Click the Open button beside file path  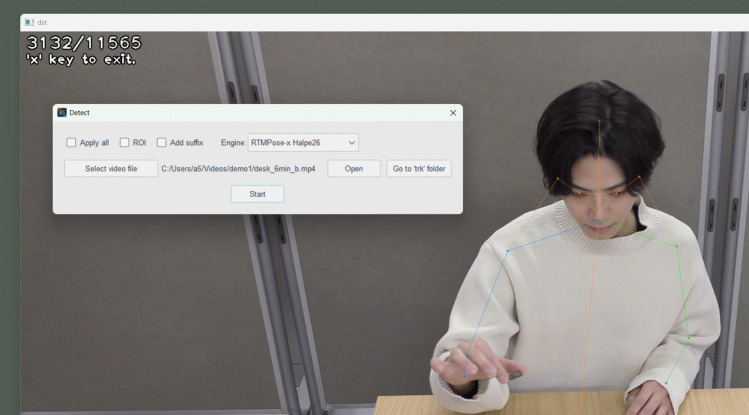point(354,169)
